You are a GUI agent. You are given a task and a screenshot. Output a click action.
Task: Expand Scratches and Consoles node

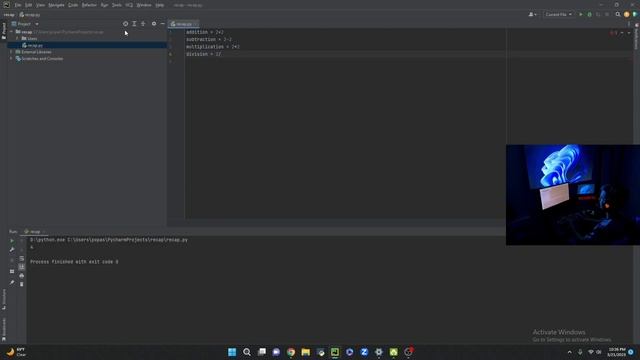coord(11,58)
